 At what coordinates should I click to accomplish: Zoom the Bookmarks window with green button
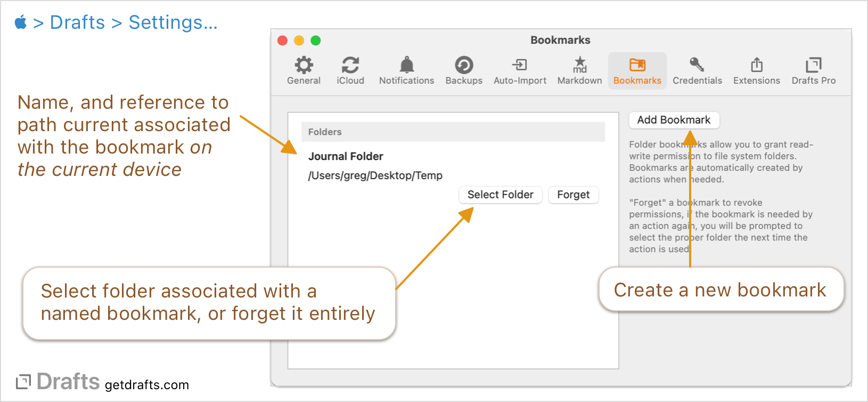(316, 41)
